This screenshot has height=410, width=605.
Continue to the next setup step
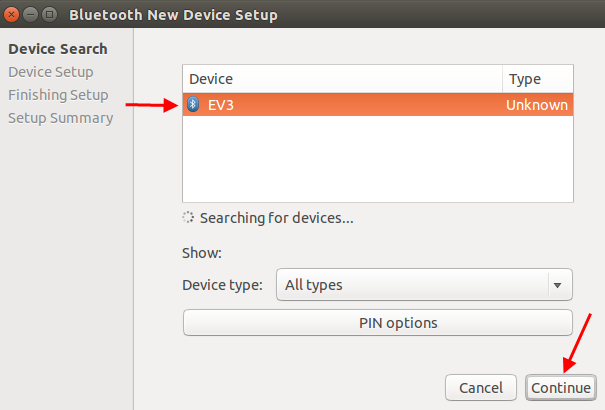point(561,388)
